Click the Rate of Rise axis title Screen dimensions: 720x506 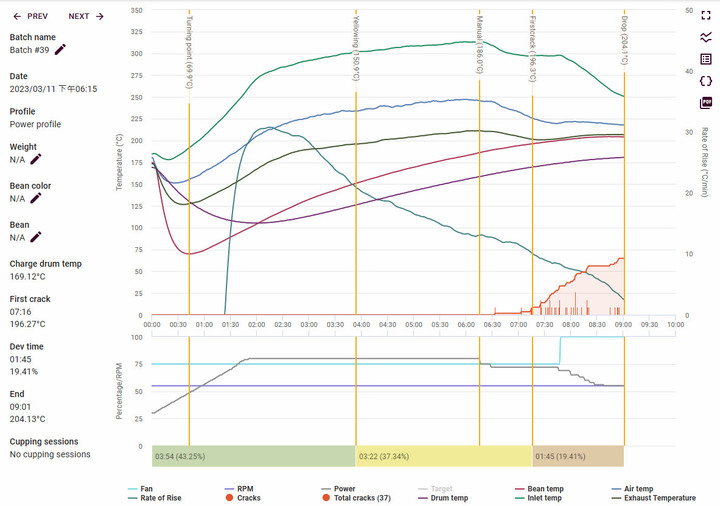tap(704, 162)
